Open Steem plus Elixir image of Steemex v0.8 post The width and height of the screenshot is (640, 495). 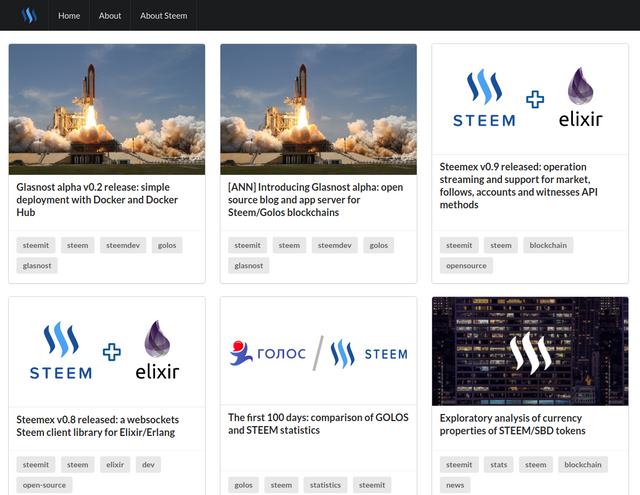click(x=107, y=352)
